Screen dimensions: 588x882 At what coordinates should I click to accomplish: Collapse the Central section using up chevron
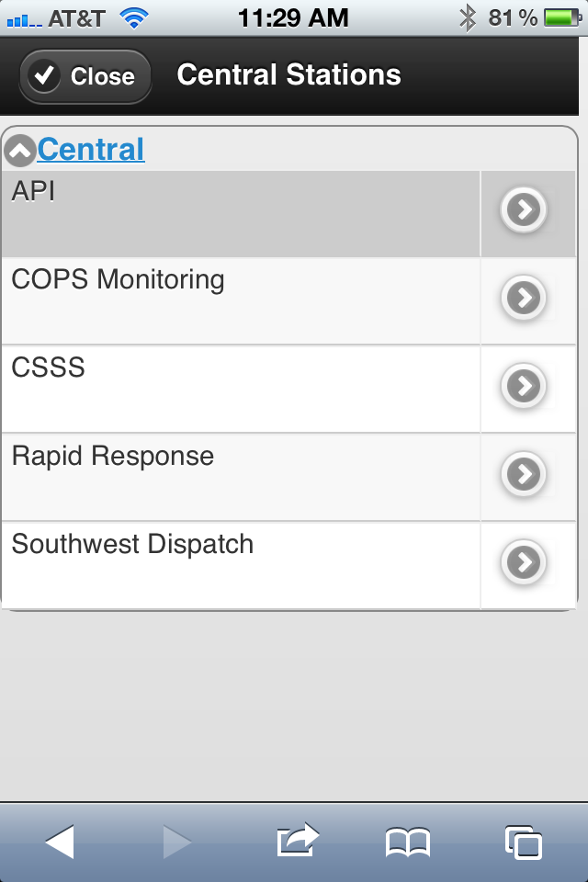20,151
